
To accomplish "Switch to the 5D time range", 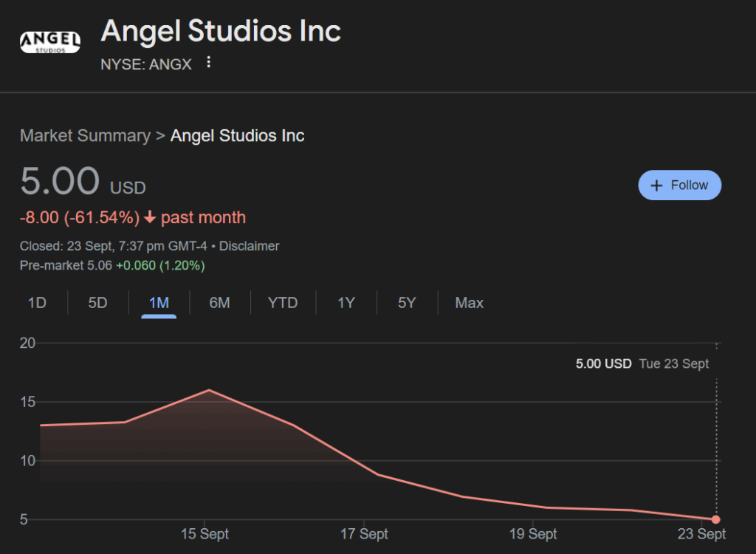I will [97, 303].
